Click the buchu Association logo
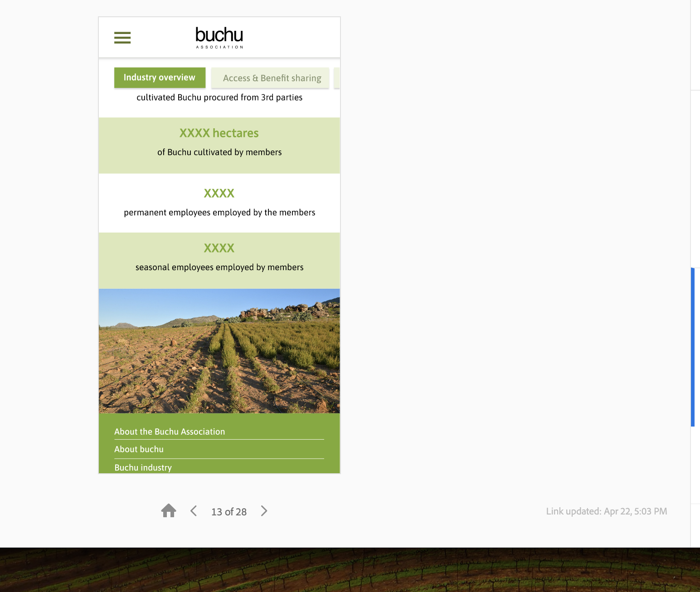The width and height of the screenshot is (700, 592). click(219, 37)
